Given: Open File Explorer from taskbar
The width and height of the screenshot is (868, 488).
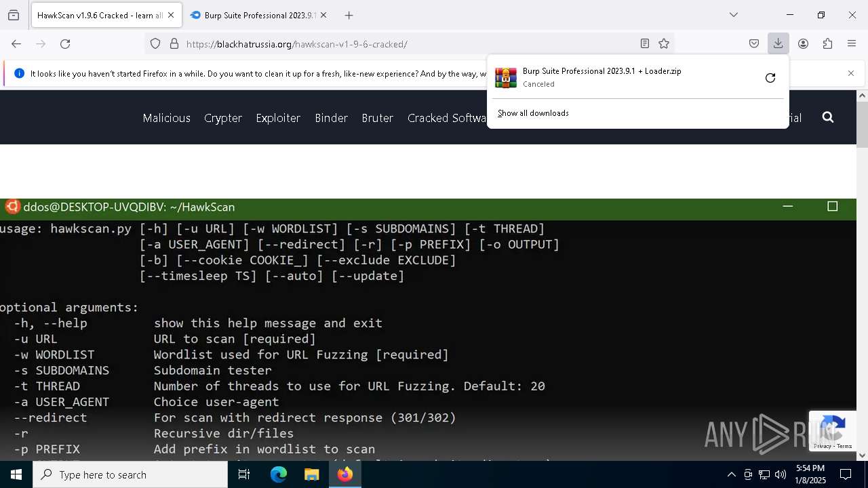Looking at the screenshot, I should coord(311,474).
